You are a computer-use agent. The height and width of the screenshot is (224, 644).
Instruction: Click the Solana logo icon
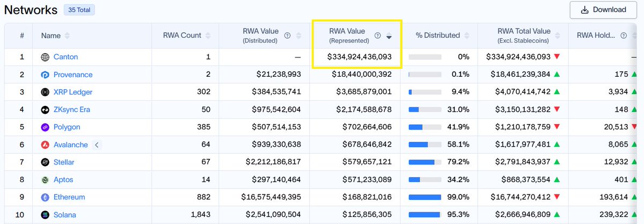point(45,215)
